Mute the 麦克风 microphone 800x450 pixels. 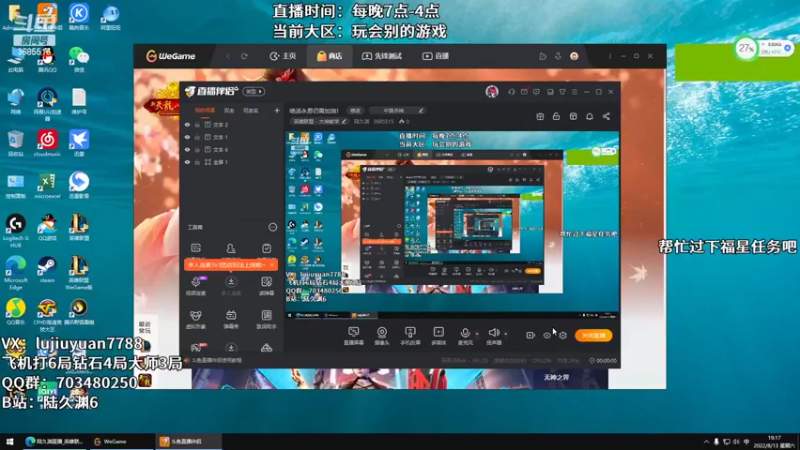tap(465, 336)
